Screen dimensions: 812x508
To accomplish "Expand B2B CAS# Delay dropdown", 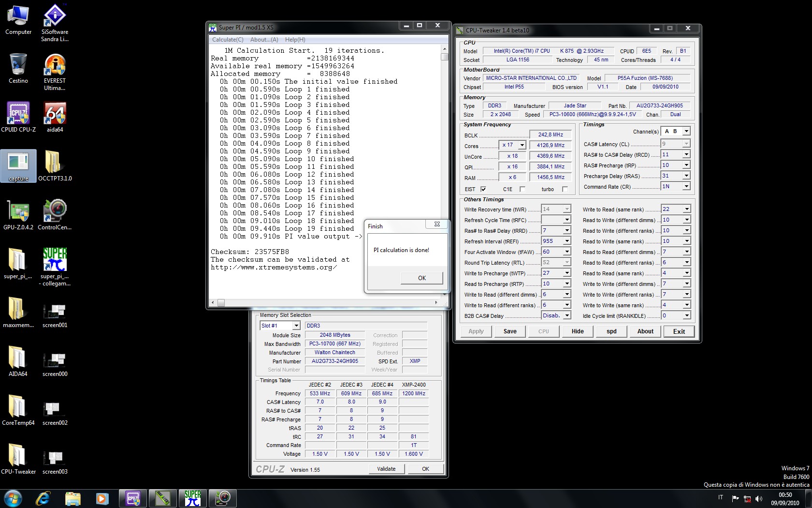I will [x=567, y=315].
